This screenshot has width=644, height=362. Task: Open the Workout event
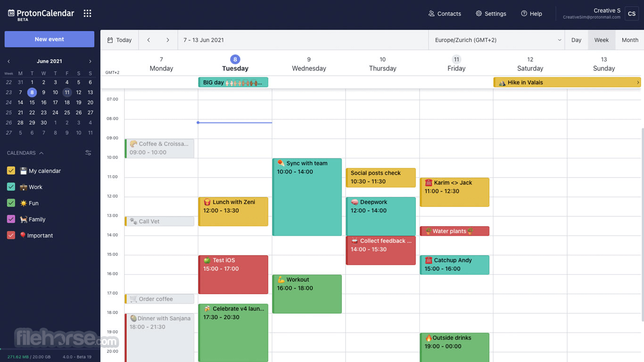tap(307, 294)
